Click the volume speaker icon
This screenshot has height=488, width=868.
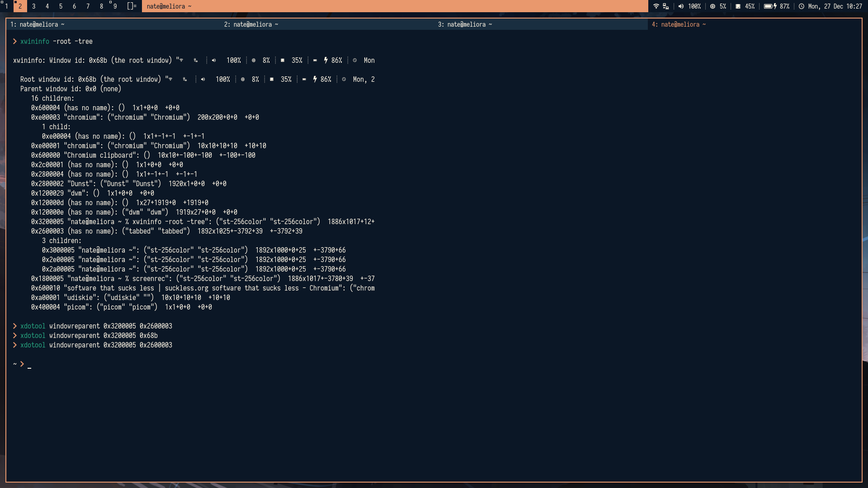[681, 6]
